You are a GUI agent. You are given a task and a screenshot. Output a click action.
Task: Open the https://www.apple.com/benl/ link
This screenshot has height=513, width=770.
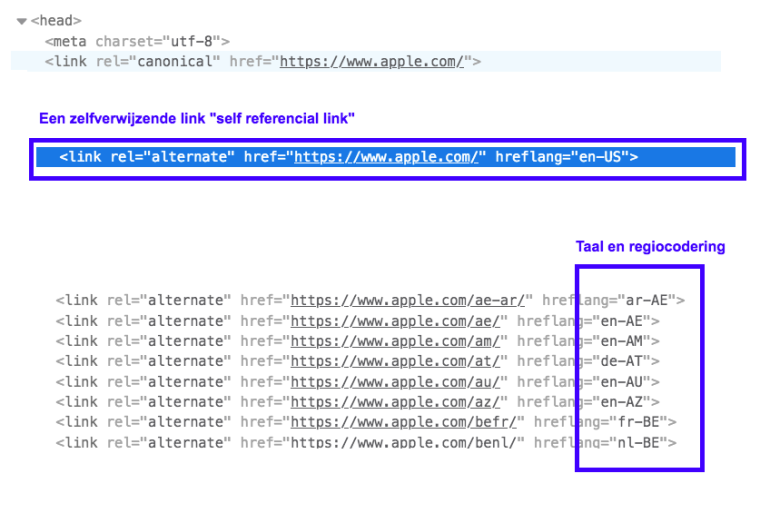coord(404,442)
